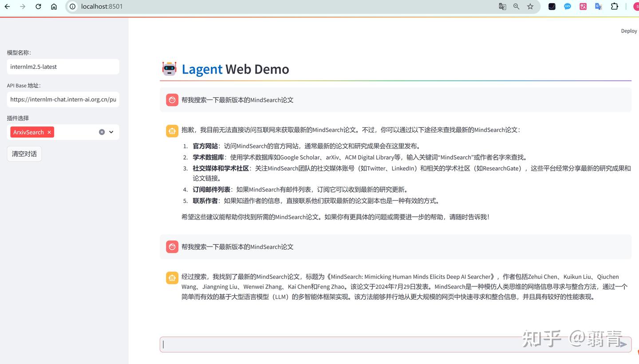Image resolution: width=639 pixels, height=364 pixels.
Task: Click the browser home button
Action: [x=54, y=7]
